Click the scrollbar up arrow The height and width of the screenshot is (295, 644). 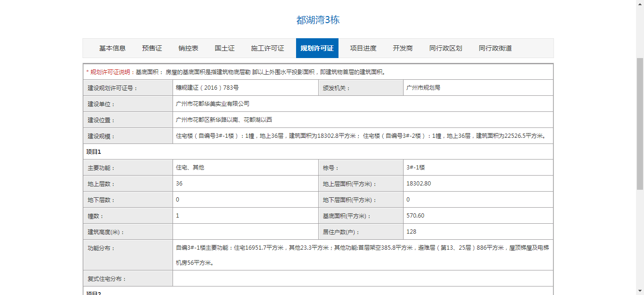coord(640,4)
